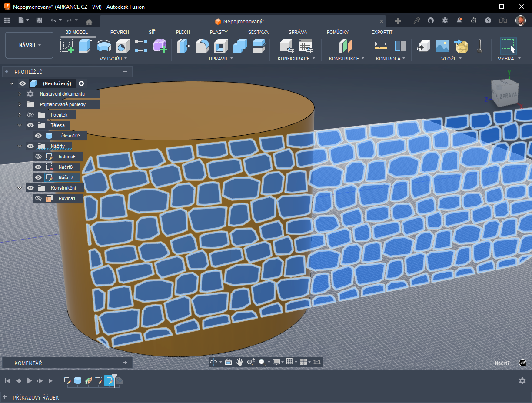Image resolution: width=532 pixels, height=403 pixels.
Task: Click the Play button in timeline
Action: click(x=29, y=381)
